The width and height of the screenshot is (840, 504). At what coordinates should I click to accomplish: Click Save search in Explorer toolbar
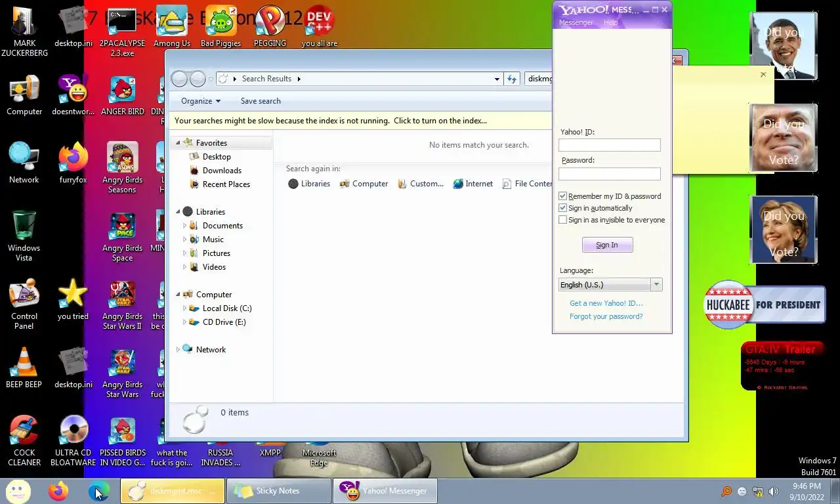click(261, 101)
